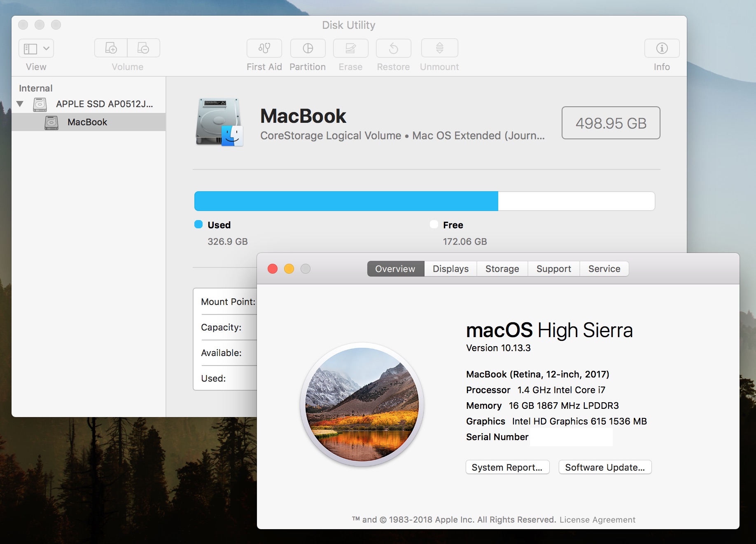This screenshot has width=756, height=544.
Task: Click the Internal sidebar section header
Action: click(x=36, y=88)
